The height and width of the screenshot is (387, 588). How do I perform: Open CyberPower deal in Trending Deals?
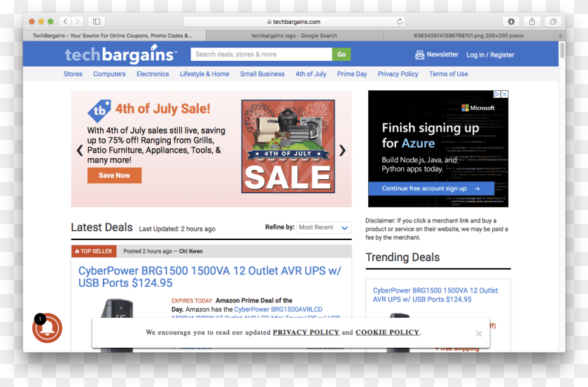coord(435,295)
